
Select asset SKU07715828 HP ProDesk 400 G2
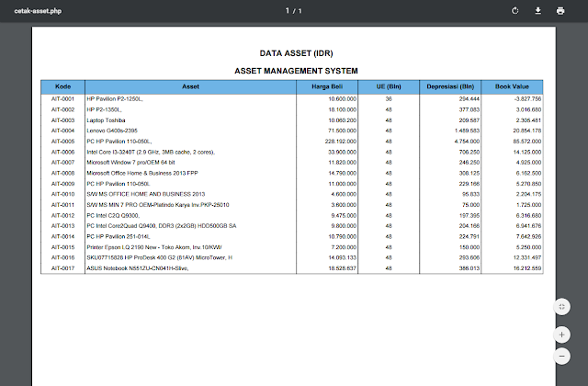(x=159, y=257)
